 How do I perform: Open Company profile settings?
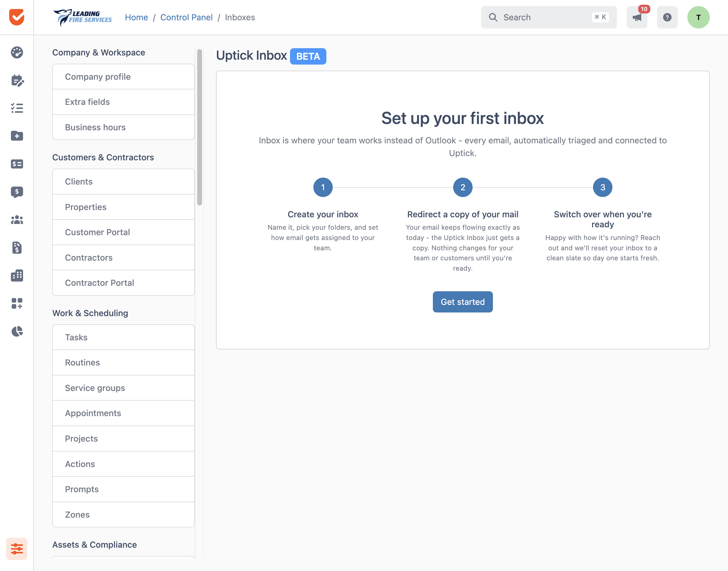click(123, 77)
